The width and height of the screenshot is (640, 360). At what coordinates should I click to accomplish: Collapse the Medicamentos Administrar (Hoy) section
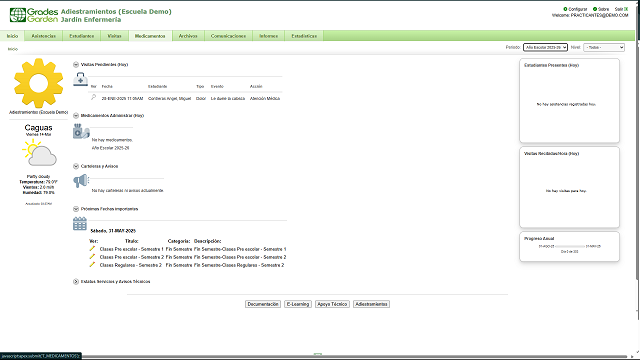76,116
